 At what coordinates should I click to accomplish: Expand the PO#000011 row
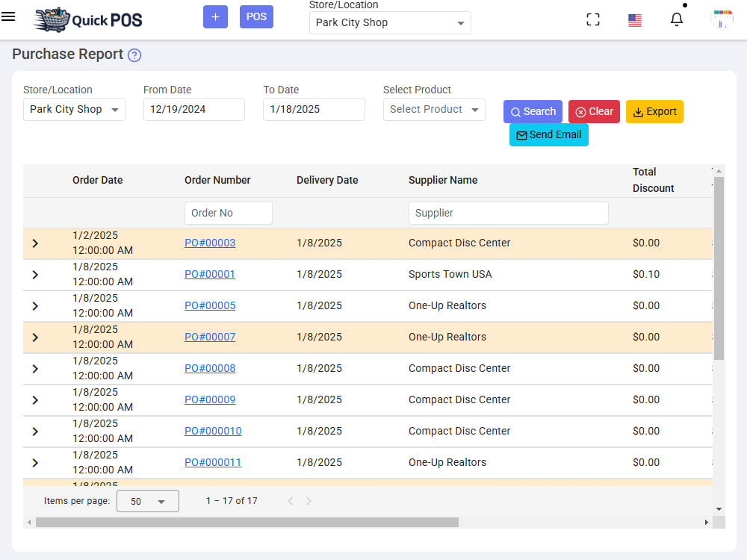35,464
